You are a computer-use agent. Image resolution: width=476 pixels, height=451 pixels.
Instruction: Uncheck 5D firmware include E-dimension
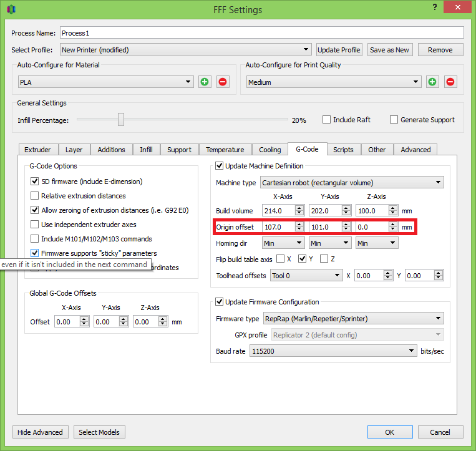coord(34,182)
